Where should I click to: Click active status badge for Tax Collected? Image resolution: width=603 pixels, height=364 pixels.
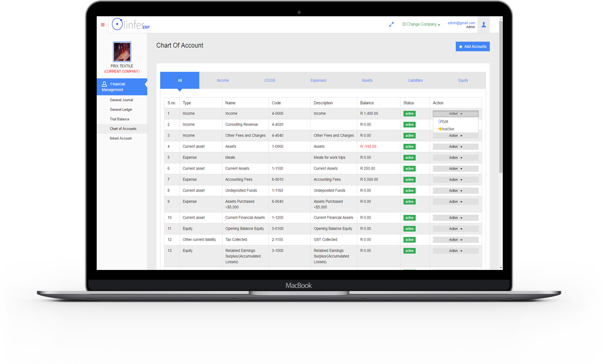coord(409,240)
